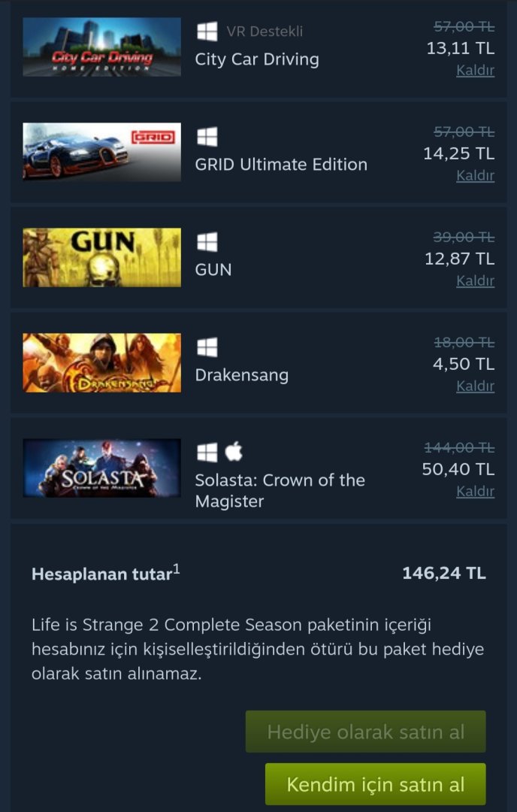Screen dimensions: 517x812
Task: Click the Windows icon above GRID Ultimate Edition
Action: point(207,137)
